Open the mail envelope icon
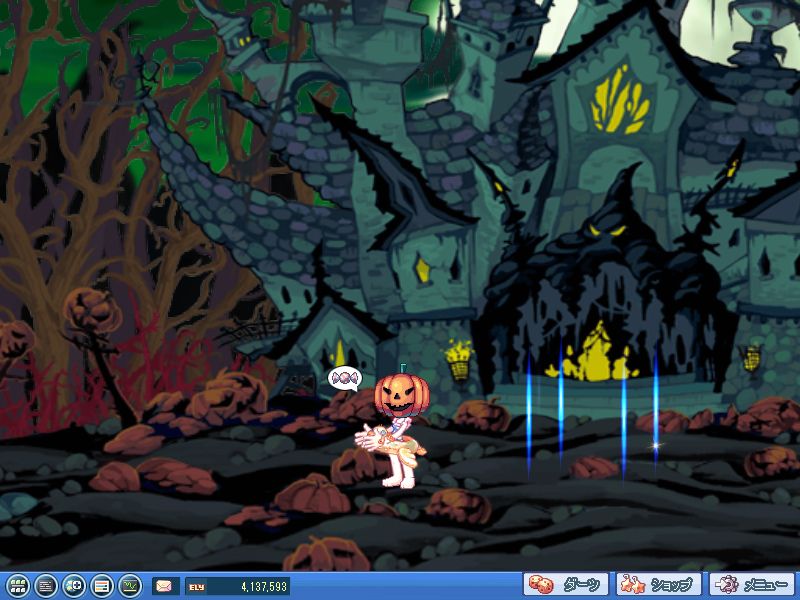 tap(165, 586)
